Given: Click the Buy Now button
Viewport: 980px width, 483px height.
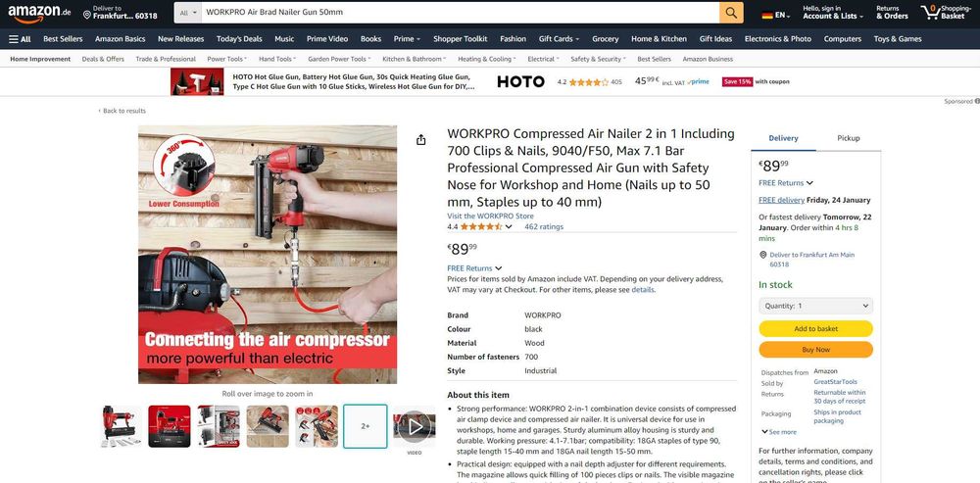Looking at the screenshot, I should (815, 350).
